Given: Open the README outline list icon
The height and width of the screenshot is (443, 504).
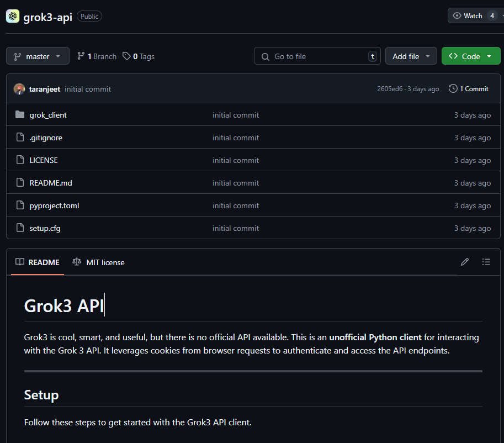Looking at the screenshot, I should click(486, 262).
